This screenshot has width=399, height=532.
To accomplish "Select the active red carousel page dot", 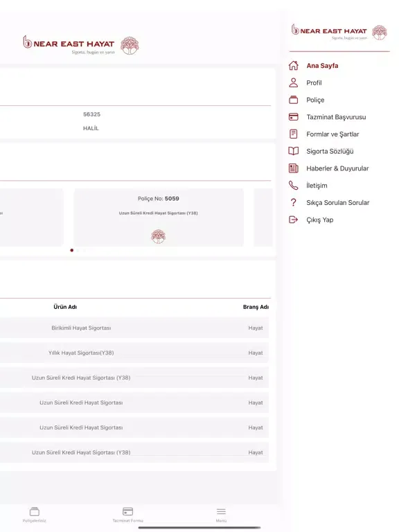I will click(x=71, y=250).
